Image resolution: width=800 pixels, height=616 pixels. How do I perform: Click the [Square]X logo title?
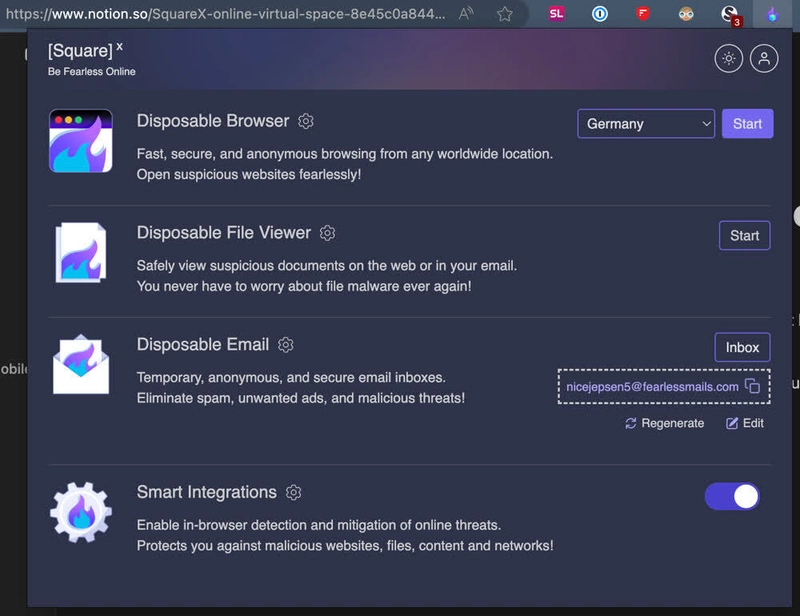pyautogui.click(x=85, y=50)
